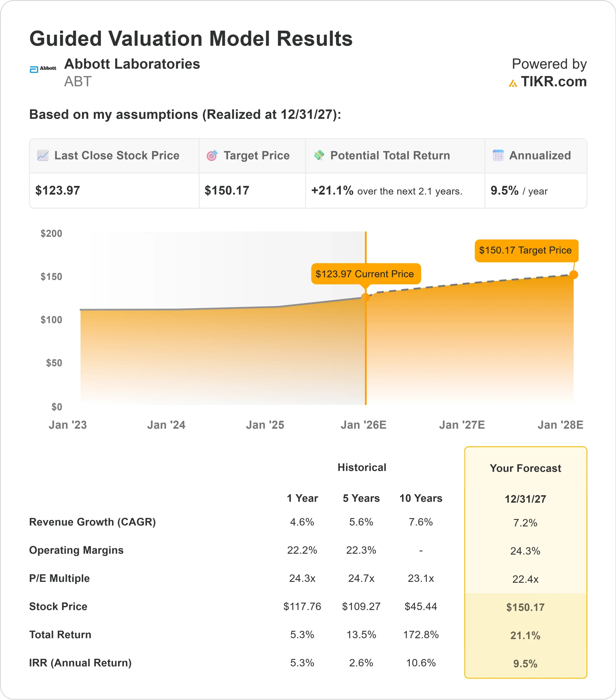Click the IRR (Annual Return) row label

(80, 663)
